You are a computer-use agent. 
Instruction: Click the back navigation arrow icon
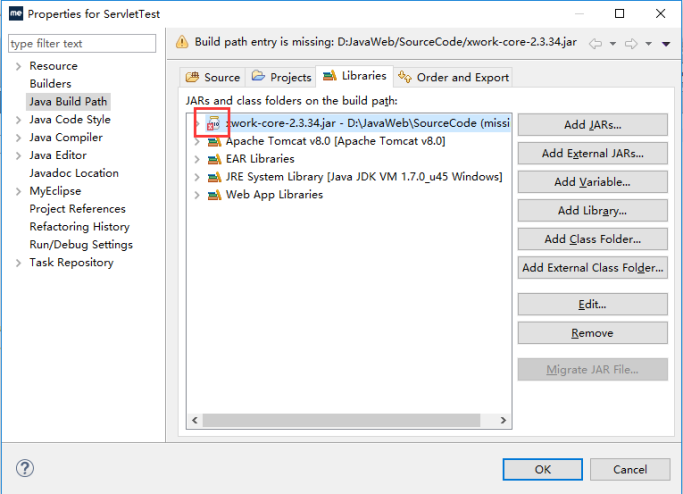tap(595, 43)
